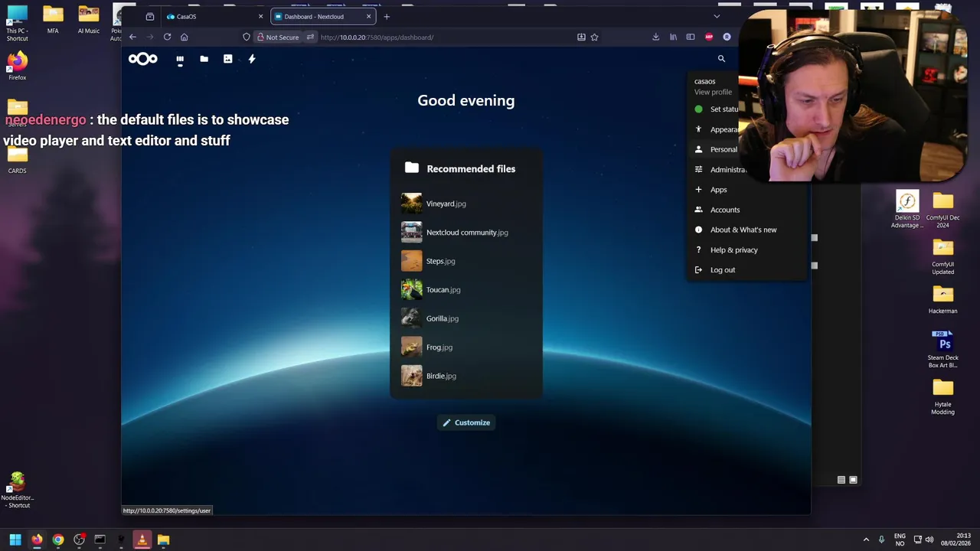Viewport: 980px width, 551px height.
Task: Click the tracking protection shield icon
Action: [247, 37]
